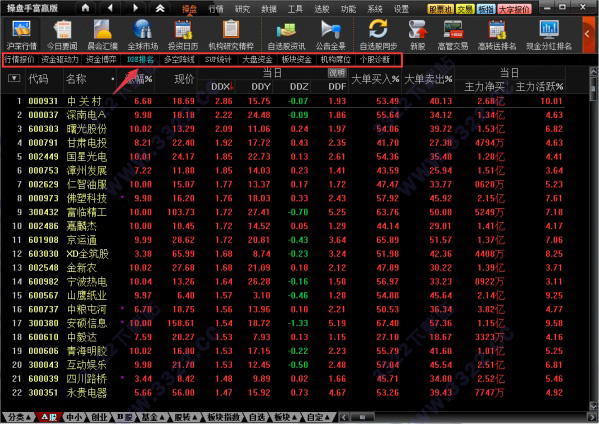The width and height of the screenshot is (599, 424).
Task: Open 高管交易 toolbar icon
Action: (x=453, y=35)
